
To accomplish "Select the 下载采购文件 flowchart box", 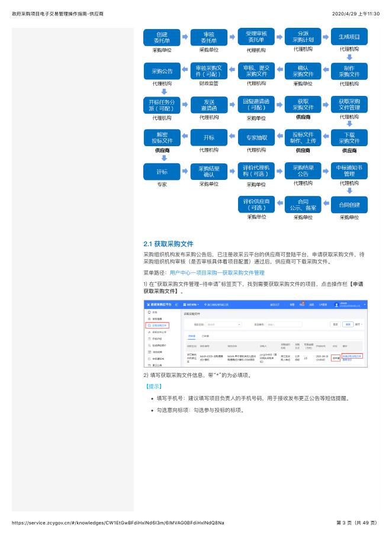I will coord(349,138).
